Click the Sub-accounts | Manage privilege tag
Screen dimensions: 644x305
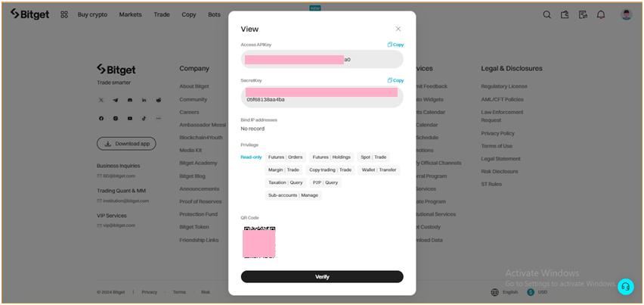click(x=293, y=195)
